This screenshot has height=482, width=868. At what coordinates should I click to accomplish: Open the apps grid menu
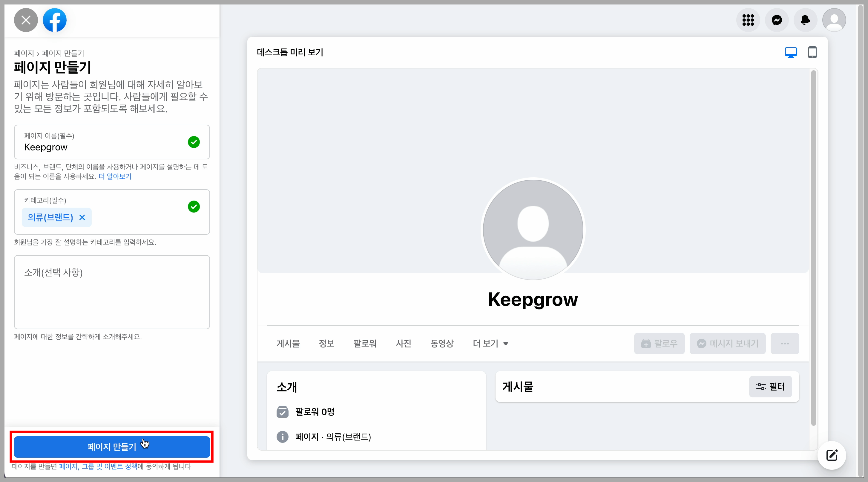point(748,20)
